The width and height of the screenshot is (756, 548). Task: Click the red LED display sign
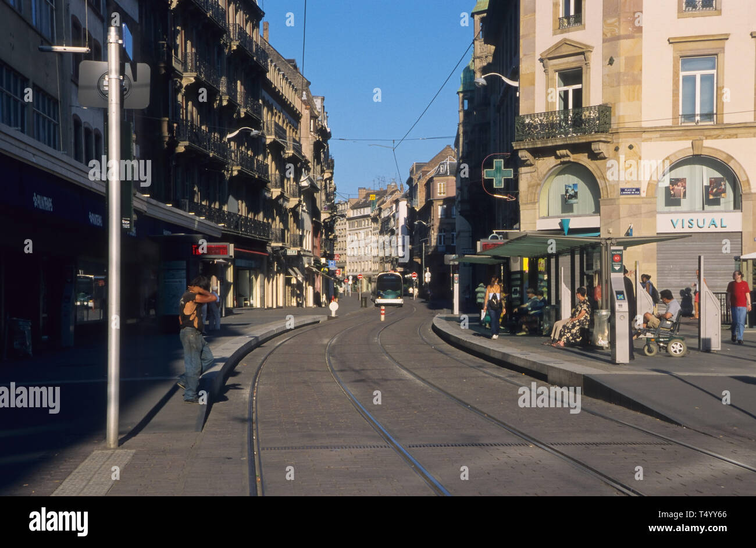(x=212, y=250)
